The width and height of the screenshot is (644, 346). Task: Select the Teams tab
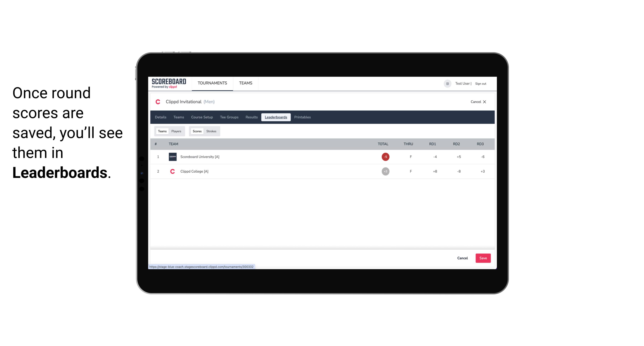click(162, 131)
